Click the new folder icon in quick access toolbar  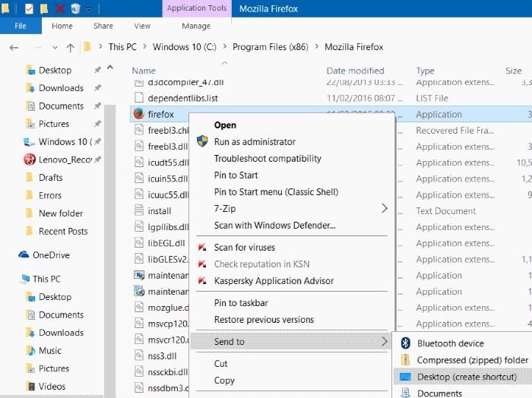pos(44,8)
